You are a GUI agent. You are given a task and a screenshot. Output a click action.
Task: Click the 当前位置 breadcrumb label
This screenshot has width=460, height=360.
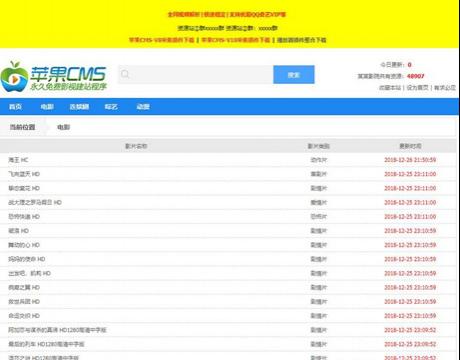tap(22, 127)
